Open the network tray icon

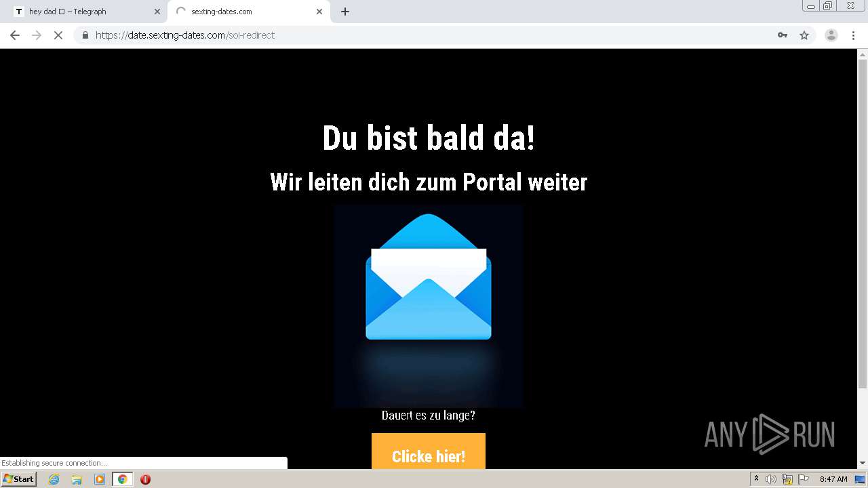tap(787, 479)
